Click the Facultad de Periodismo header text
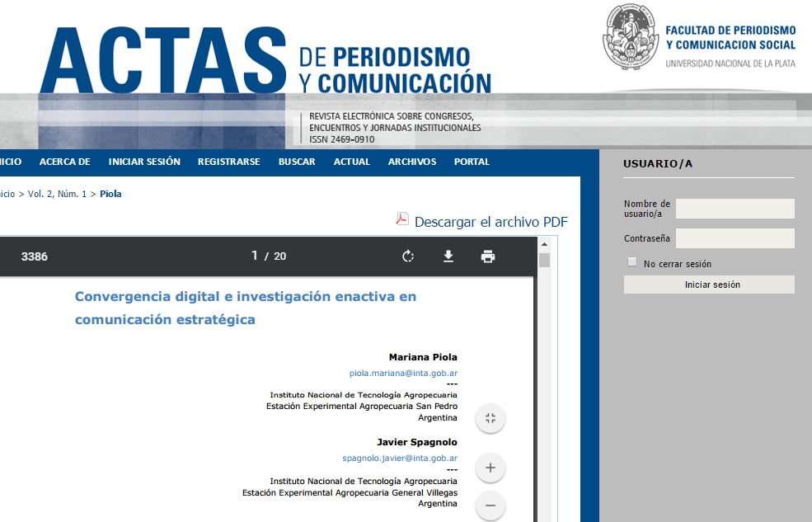This screenshot has width=812, height=522. tap(730, 38)
